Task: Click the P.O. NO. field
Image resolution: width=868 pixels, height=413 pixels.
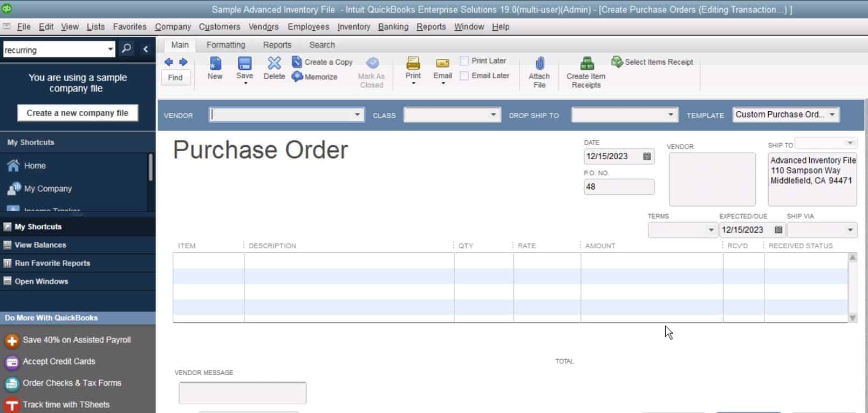Action: click(x=619, y=187)
